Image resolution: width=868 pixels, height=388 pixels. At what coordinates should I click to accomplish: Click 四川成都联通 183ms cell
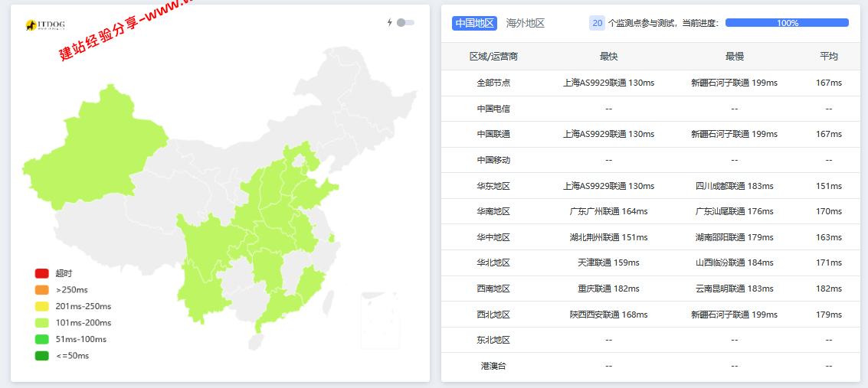point(735,186)
